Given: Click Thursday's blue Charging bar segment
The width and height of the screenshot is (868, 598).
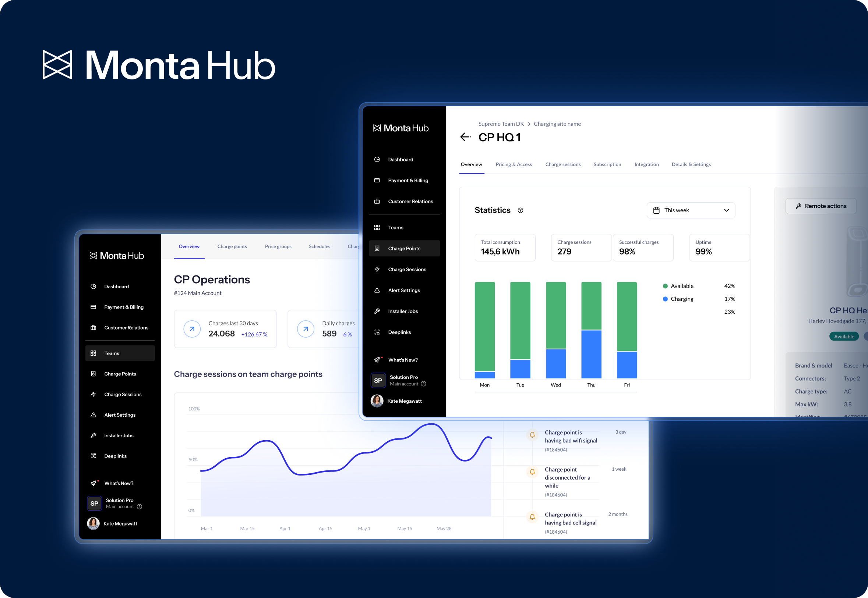Looking at the screenshot, I should click(591, 354).
